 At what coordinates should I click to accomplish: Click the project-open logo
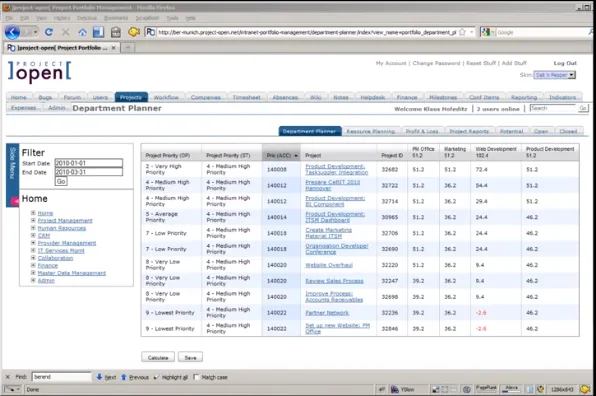40,71
